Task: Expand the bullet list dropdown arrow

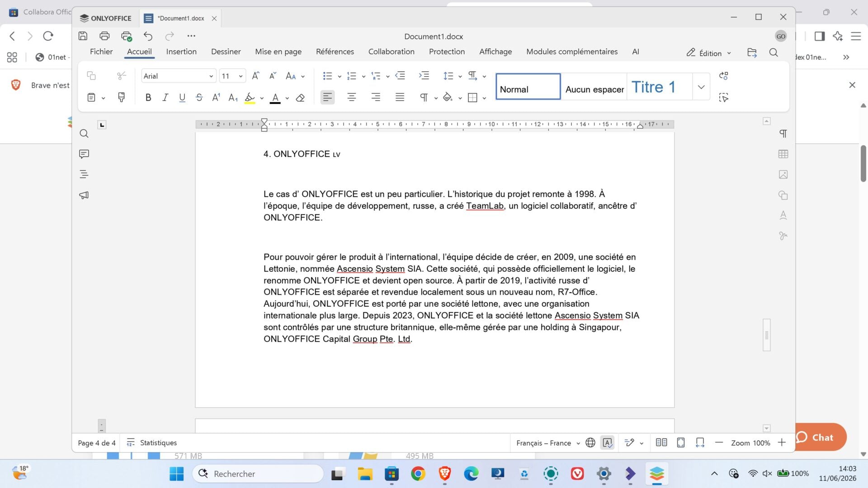Action: click(x=340, y=76)
